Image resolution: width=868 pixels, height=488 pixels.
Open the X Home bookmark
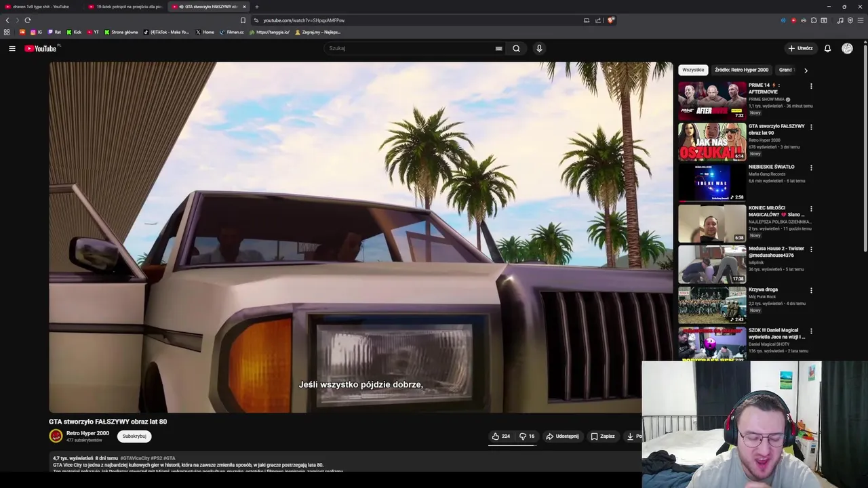tap(205, 32)
